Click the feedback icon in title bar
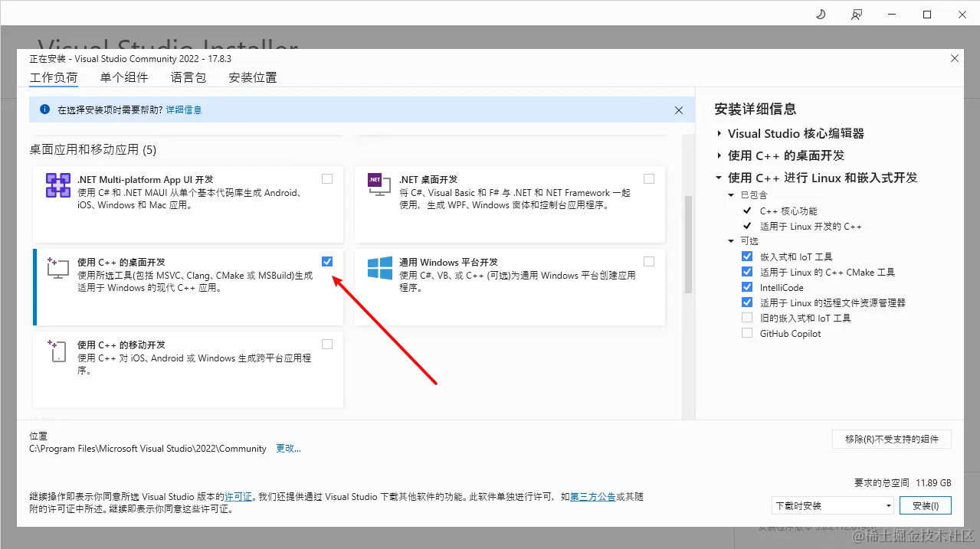The image size is (980, 549). pyautogui.click(x=856, y=15)
